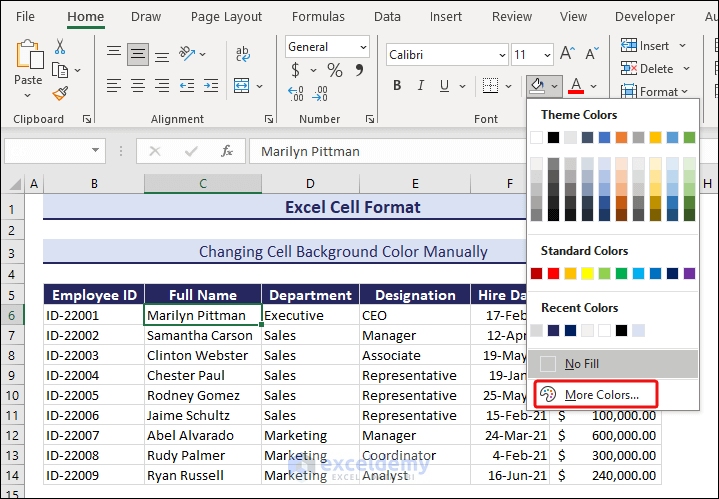This screenshot has width=719, height=499.
Task: Toggle Bold formatting
Action: [396, 86]
